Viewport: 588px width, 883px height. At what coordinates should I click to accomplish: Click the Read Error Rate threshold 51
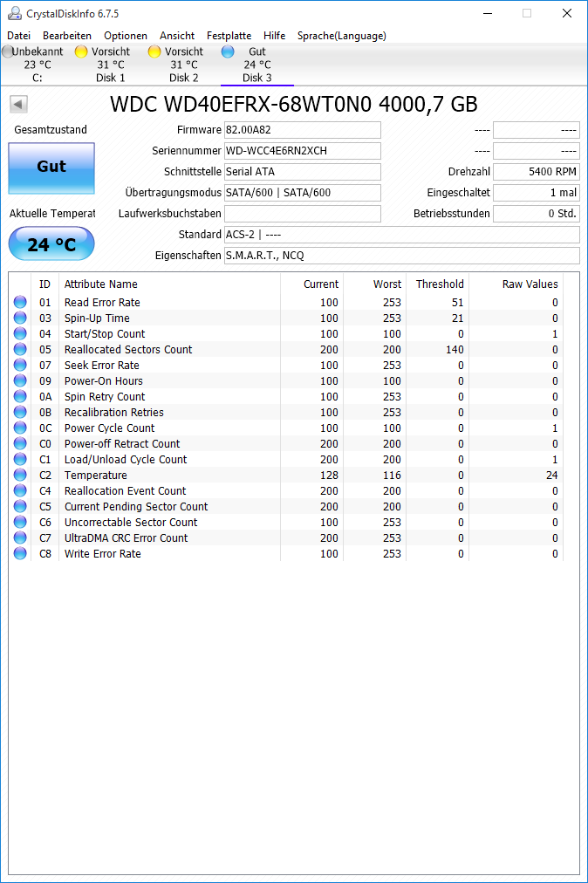coord(458,303)
